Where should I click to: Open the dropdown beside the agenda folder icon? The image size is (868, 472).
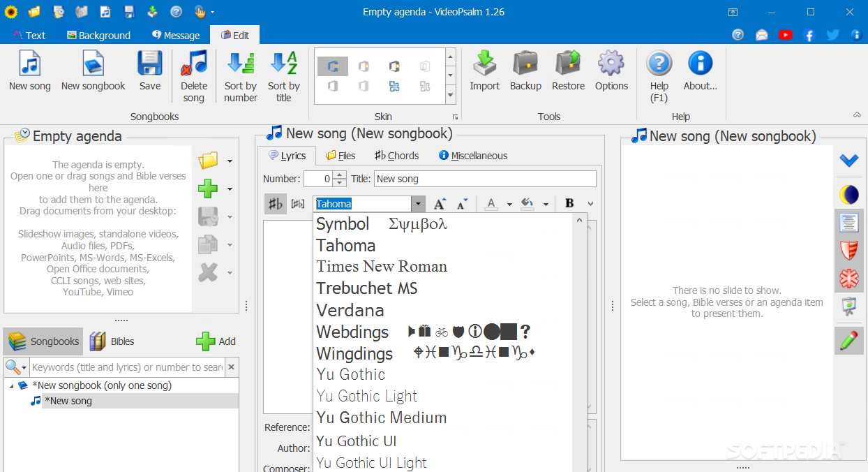(230, 161)
